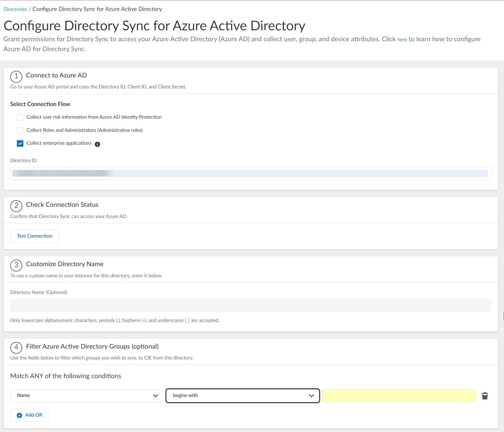The height and width of the screenshot is (432, 504).
Task: Enable Collect user risk information checkbox
Action: pyautogui.click(x=20, y=117)
